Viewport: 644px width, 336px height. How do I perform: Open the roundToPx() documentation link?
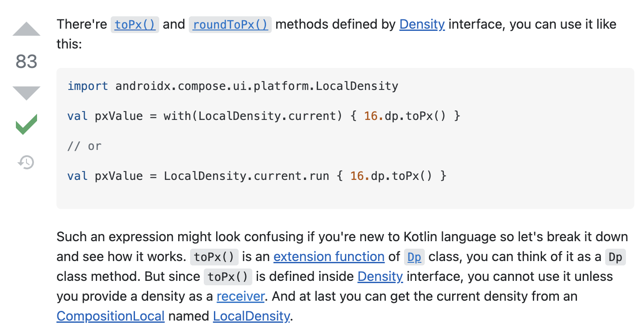(x=230, y=24)
